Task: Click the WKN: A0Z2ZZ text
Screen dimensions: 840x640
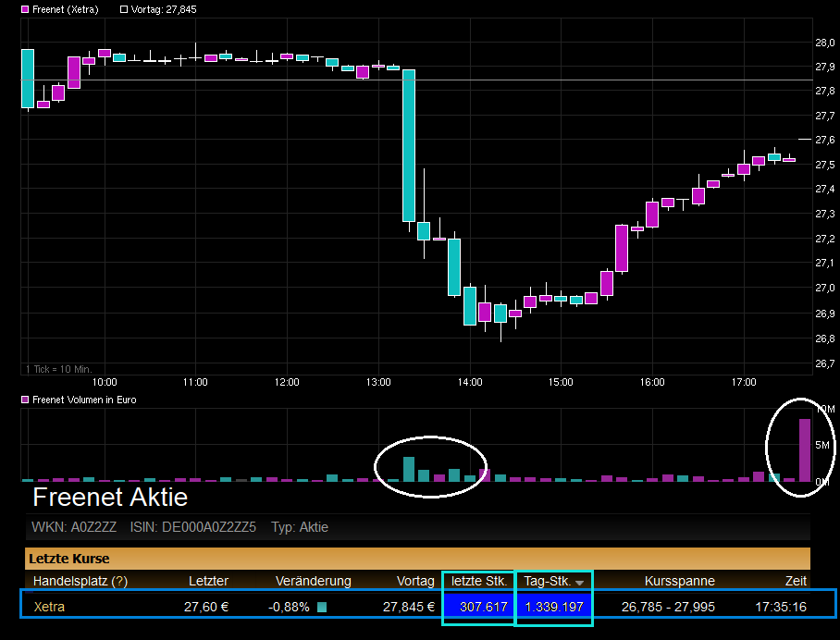Action: [x=74, y=527]
